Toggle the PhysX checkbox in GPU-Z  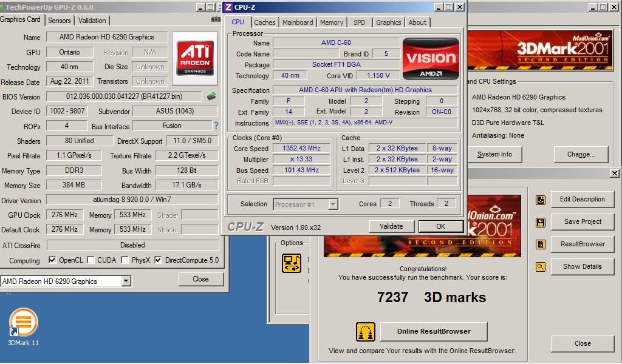(x=125, y=260)
